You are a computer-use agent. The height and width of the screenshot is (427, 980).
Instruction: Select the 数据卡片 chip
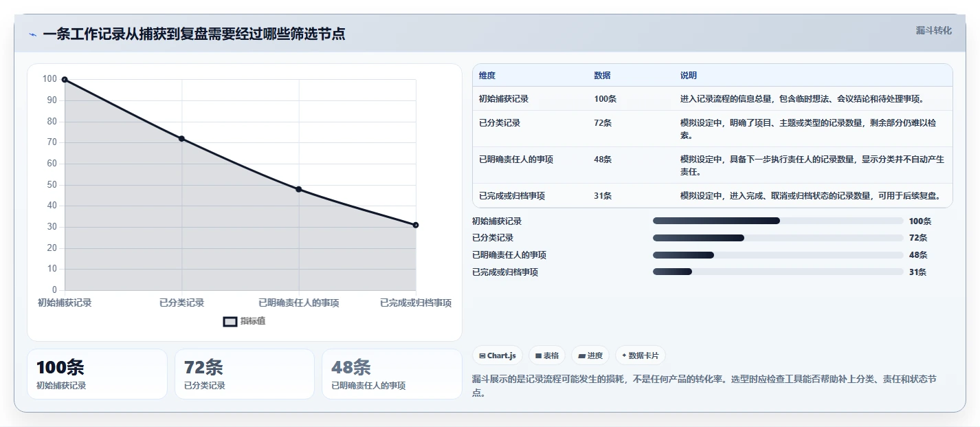tap(641, 355)
